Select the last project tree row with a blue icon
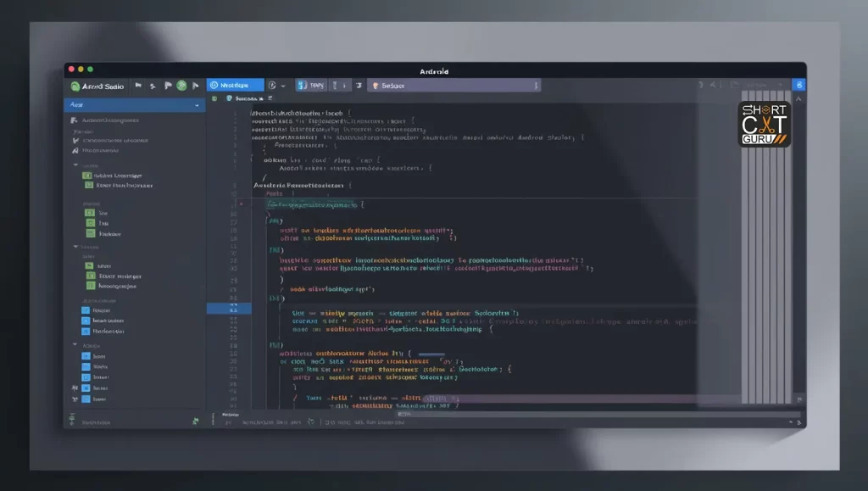The image size is (868, 491). tap(93, 399)
